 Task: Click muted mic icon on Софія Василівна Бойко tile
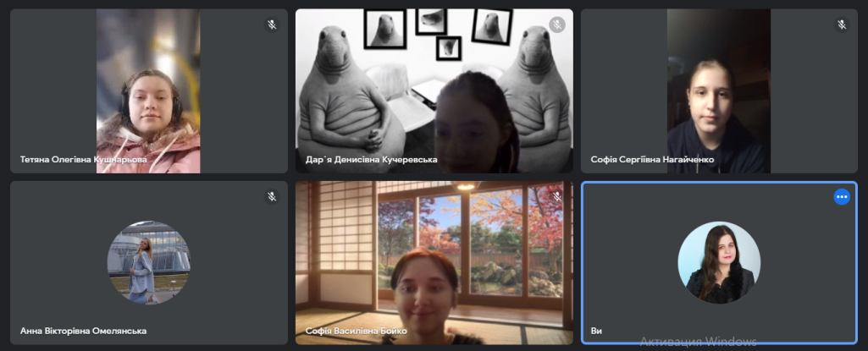click(x=557, y=197)
